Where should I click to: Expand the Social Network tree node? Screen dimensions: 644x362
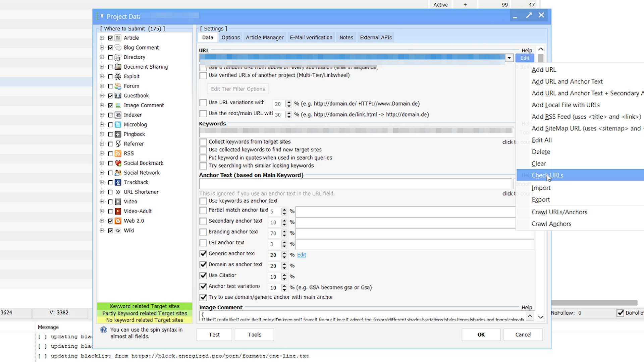(x=102, y=173)
